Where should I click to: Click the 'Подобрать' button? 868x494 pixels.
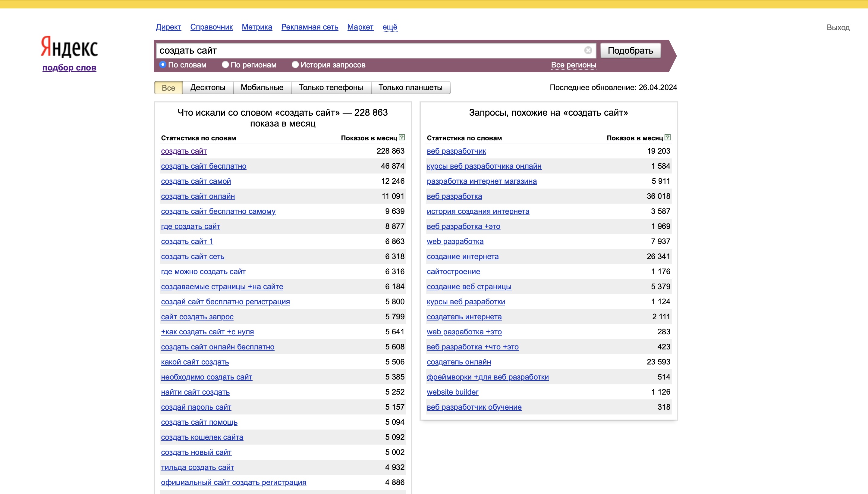pyautogui.click(x=631, y=51)
